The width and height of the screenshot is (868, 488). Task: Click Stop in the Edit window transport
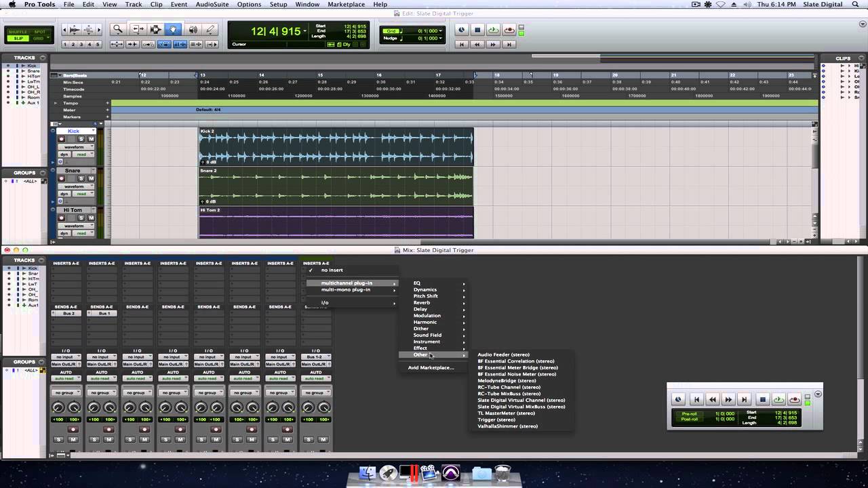coord(477,30)
